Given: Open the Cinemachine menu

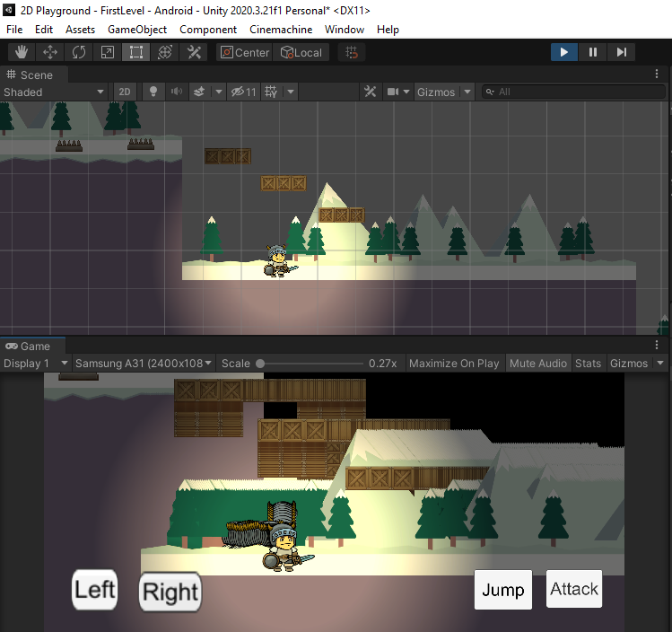Looking at the screenshot, I should pos(281,29).
